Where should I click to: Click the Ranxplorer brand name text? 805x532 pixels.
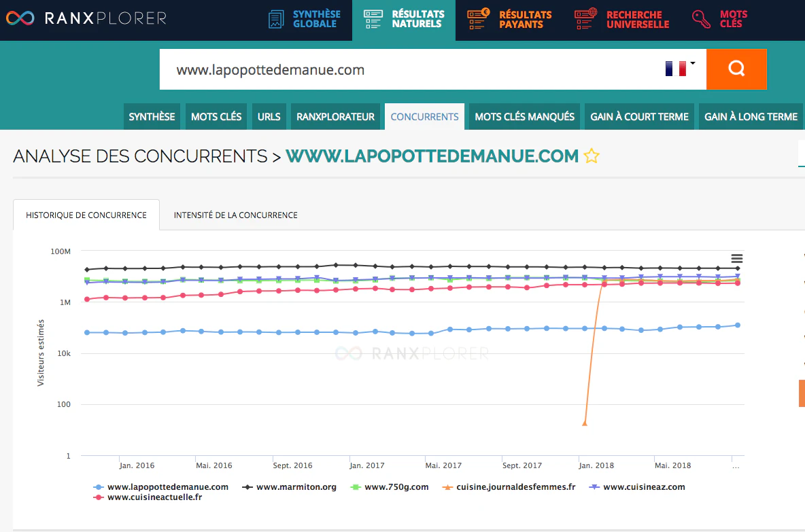pyautogui.click(x=106, y=18)
